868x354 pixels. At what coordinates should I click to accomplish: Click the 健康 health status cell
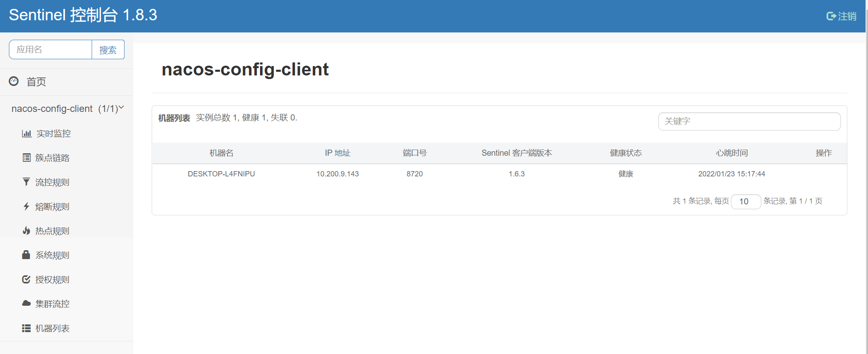(626, 174)
